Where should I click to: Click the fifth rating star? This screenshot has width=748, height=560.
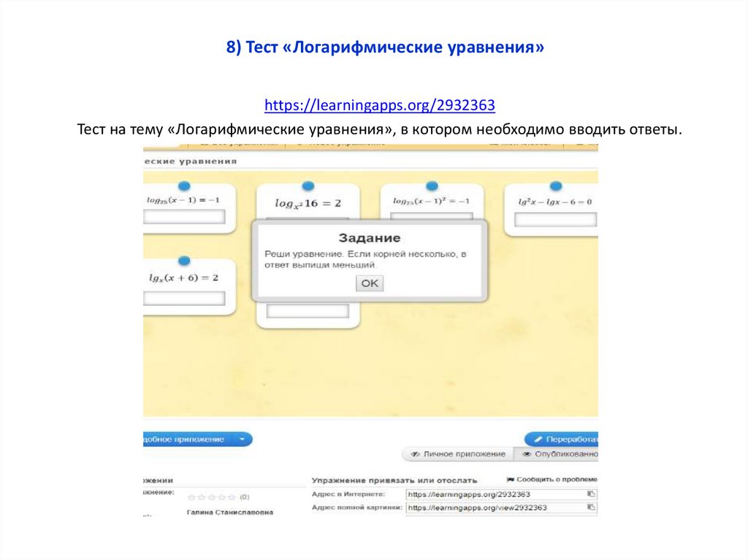coord(232,497)
